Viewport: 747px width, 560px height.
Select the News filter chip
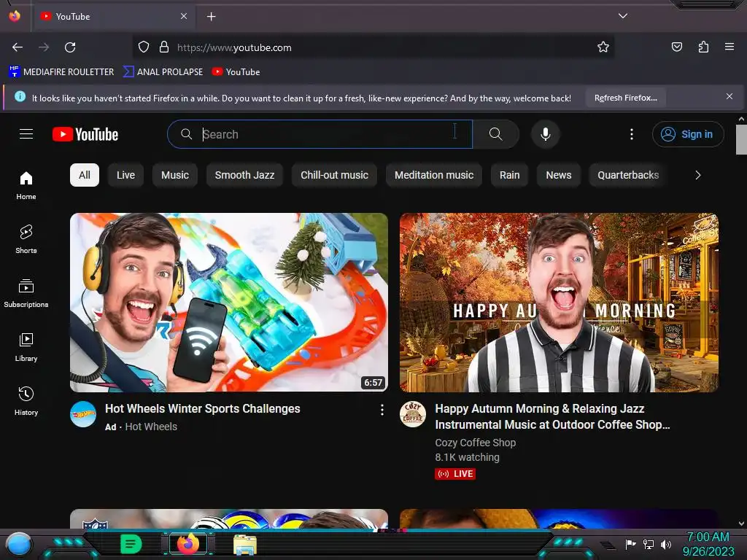558,175
